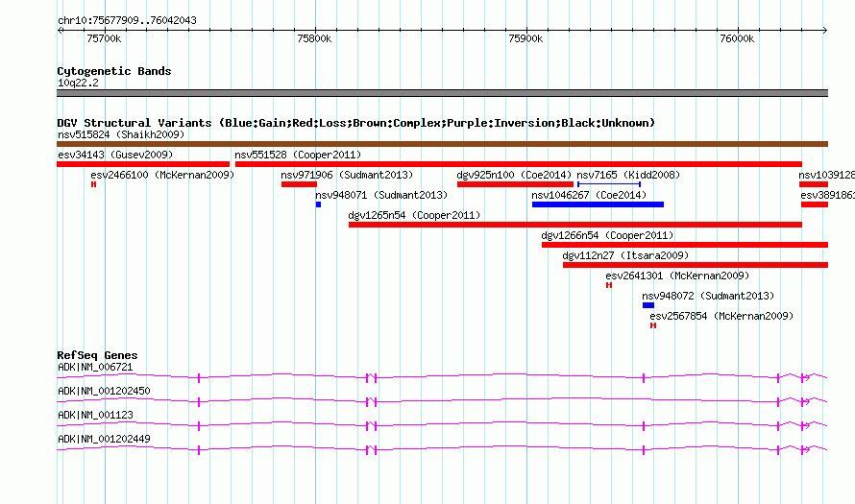
Task: Open esv2466100 (McKernan2009) label
Action: coord(162,175)
